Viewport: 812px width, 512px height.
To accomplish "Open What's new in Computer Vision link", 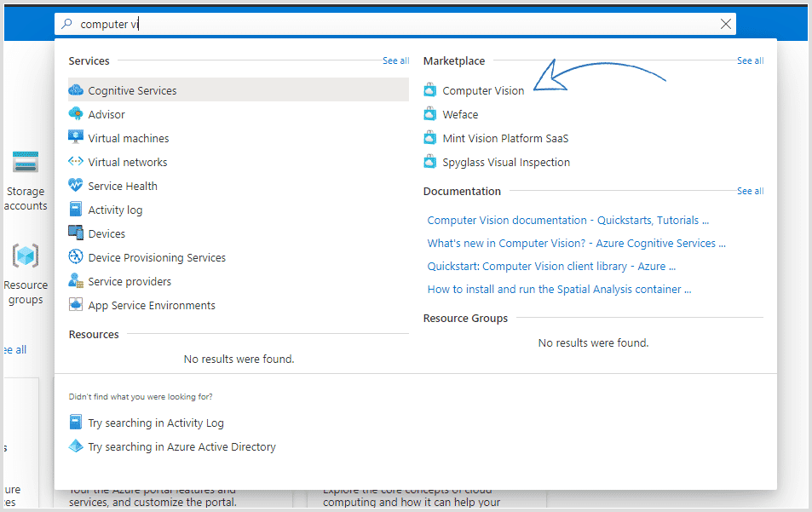I will 576,244.
